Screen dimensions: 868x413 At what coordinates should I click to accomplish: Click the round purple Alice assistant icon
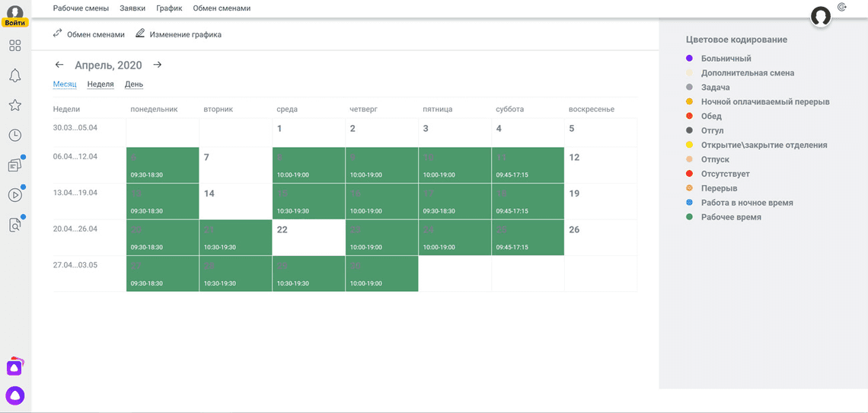[14, 395]
